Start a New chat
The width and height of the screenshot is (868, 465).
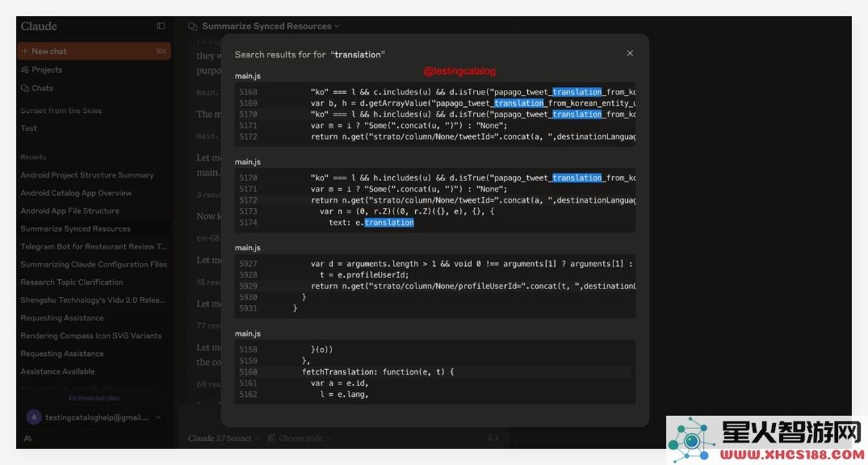click(x=94, y=51)
